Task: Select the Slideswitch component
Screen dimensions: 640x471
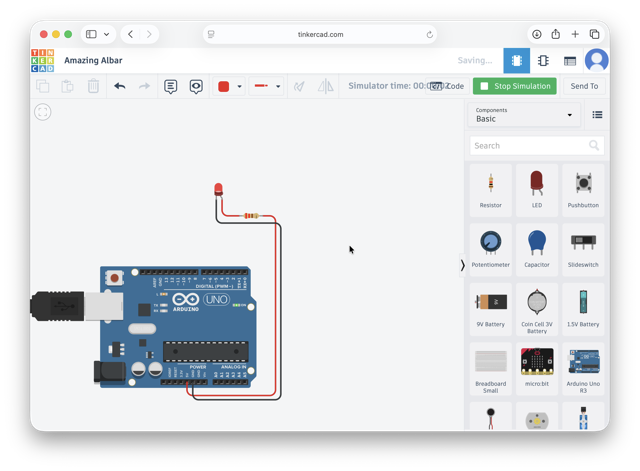Action: pos(583,249)
